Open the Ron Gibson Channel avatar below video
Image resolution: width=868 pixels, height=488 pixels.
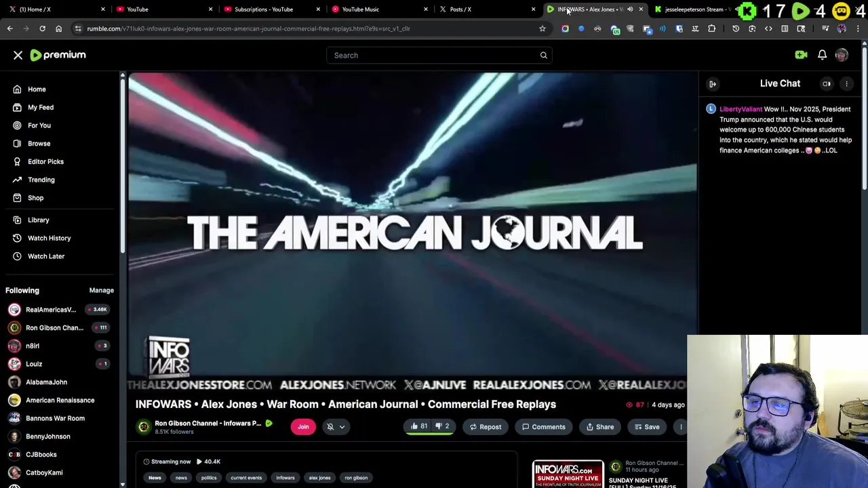pos(144,427)
